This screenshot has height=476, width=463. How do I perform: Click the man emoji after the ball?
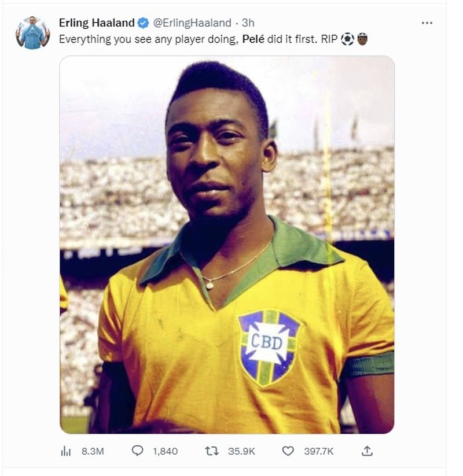click(362, 39)
